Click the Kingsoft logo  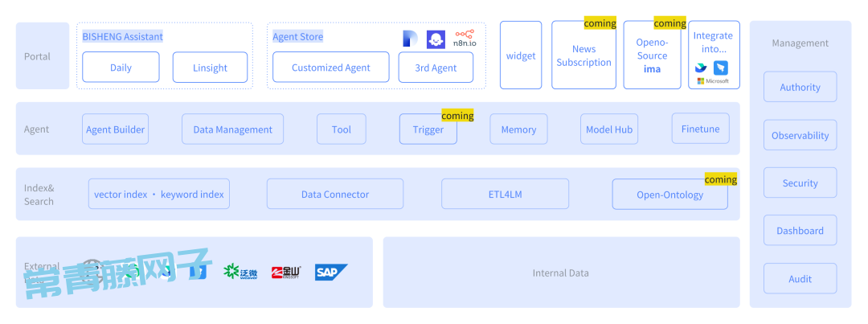pyautogui.click(x=285, y=273)
